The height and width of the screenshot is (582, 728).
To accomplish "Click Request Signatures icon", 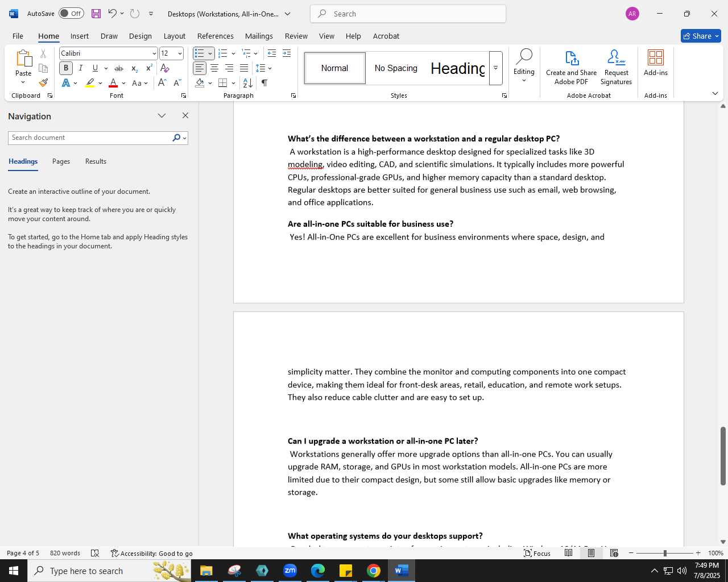I will pyautogui.click(x=616, y=67).
